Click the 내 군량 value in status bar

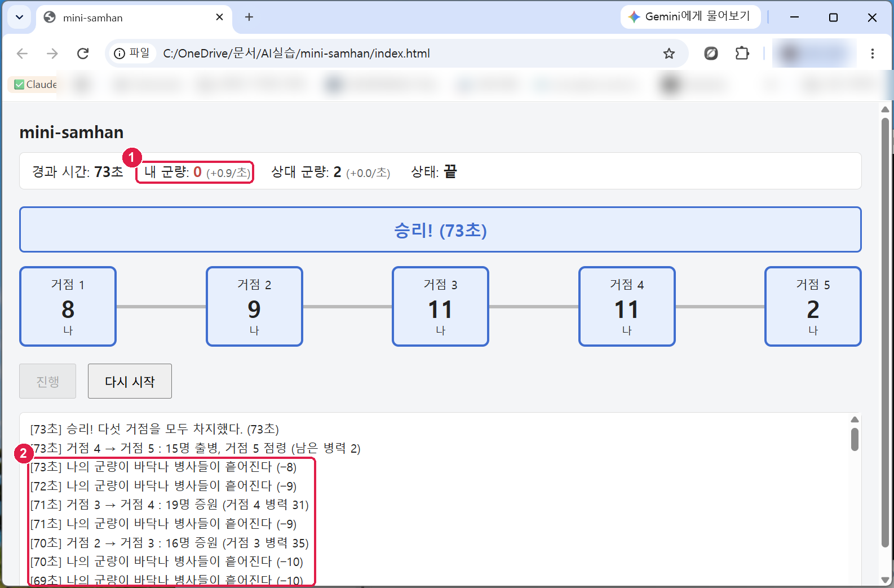[197, 172]
